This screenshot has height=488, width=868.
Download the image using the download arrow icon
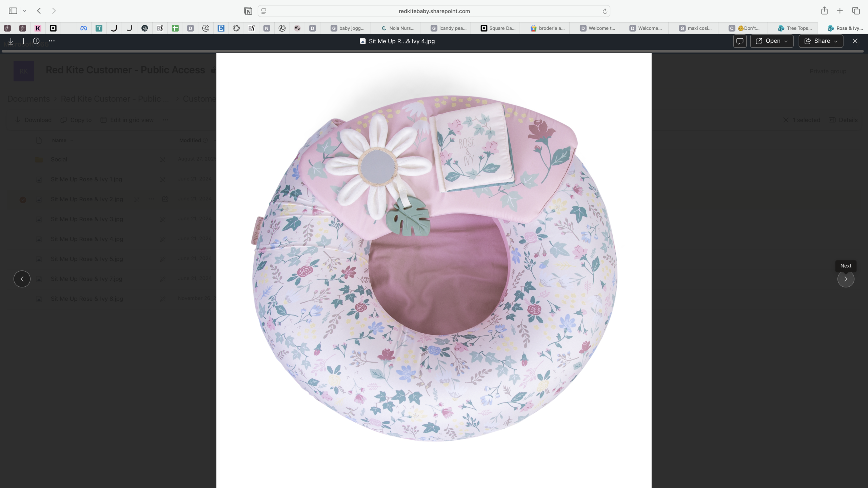tap(11, 41)
